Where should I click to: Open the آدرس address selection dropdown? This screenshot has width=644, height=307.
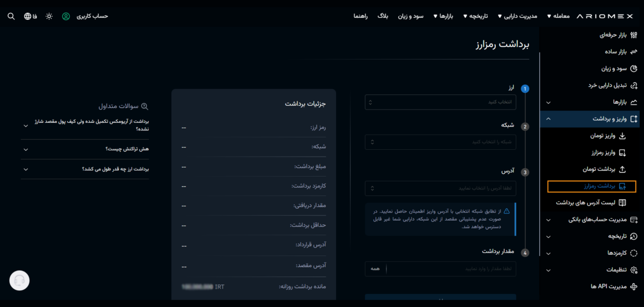point(440,188)
